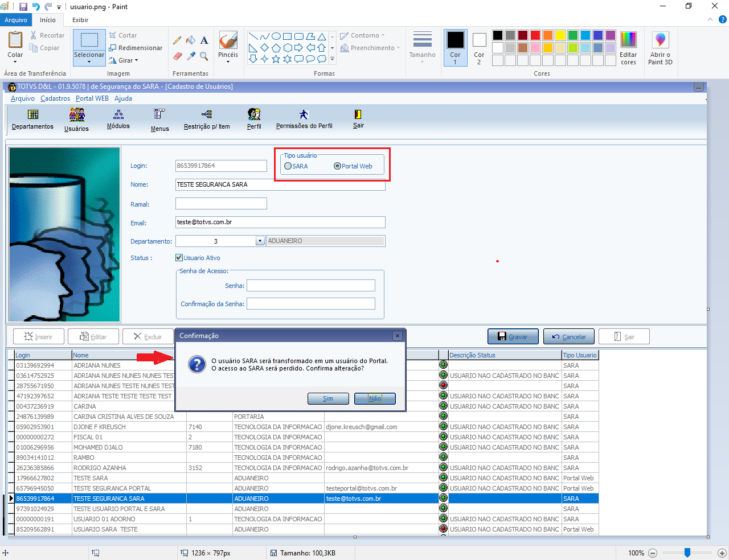The width and height of the screenshot is (729, 560).
Task: Click the zoom slider handle
Action: (687, 553)
